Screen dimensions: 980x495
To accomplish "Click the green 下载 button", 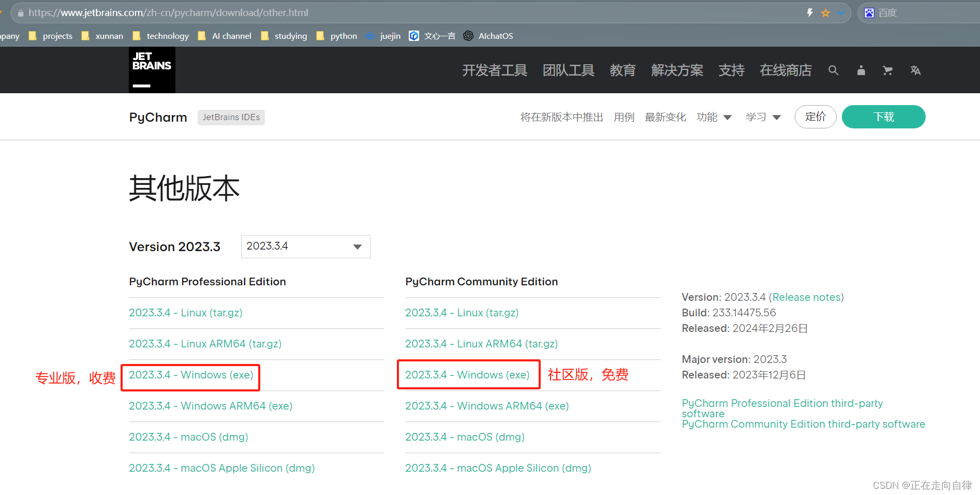I will point(883,117).
